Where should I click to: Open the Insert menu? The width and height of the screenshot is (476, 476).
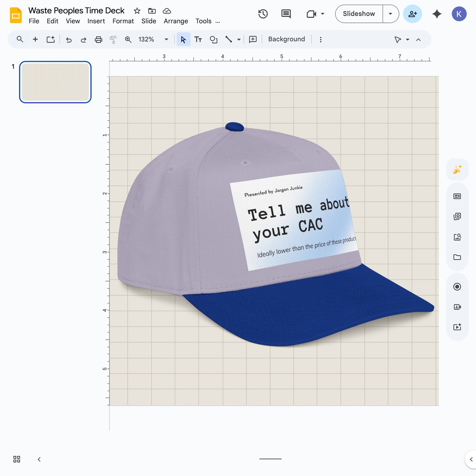[96, 21]
